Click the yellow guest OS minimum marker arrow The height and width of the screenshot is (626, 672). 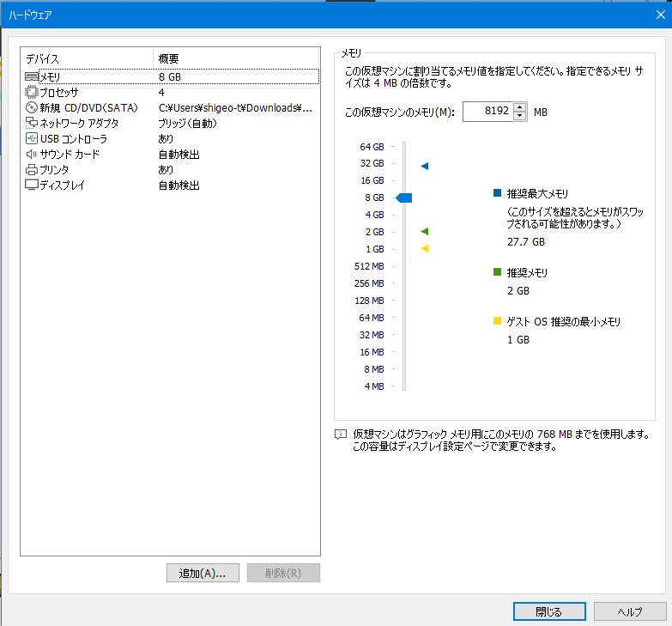[x=424, y=249]
